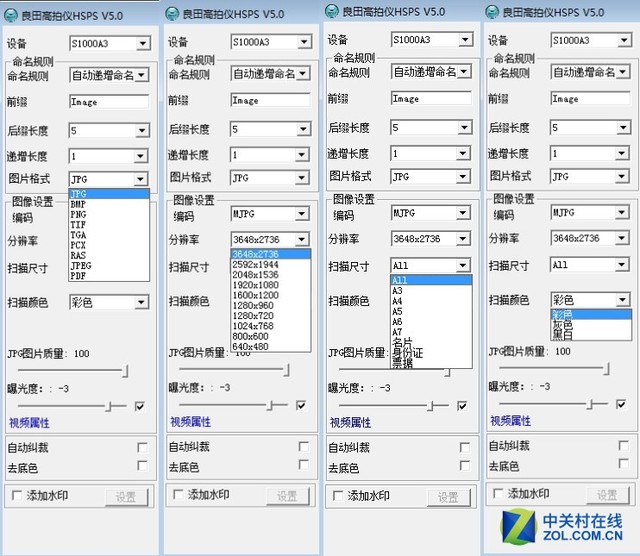Choose 灰色 scan color in the fourth window

(591, 325)
